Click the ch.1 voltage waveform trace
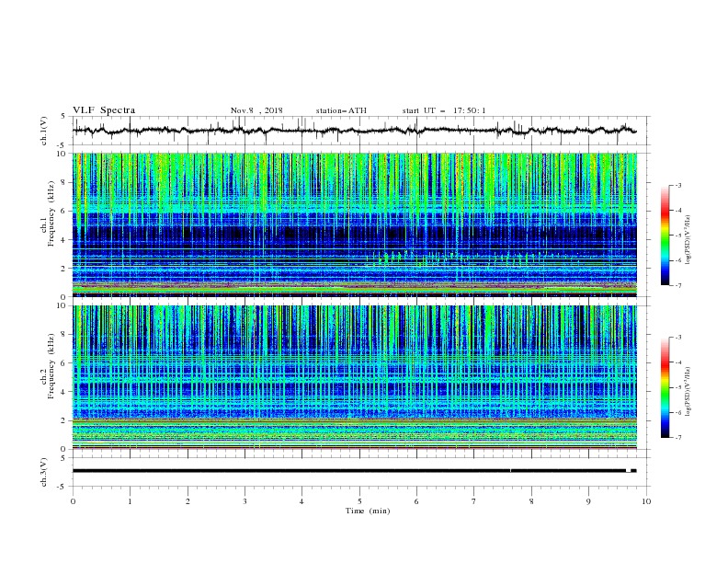Image resolution: width=728 pixels, height=563 pixels. (x=355, y=131)
